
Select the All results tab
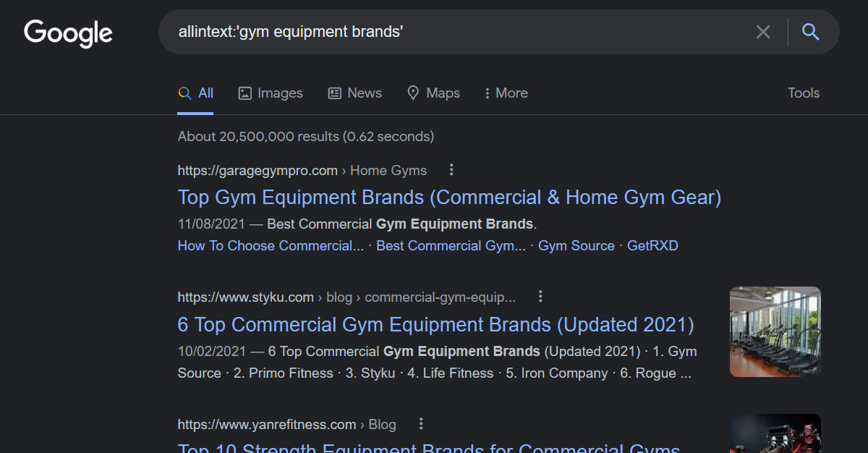[195, 93]
